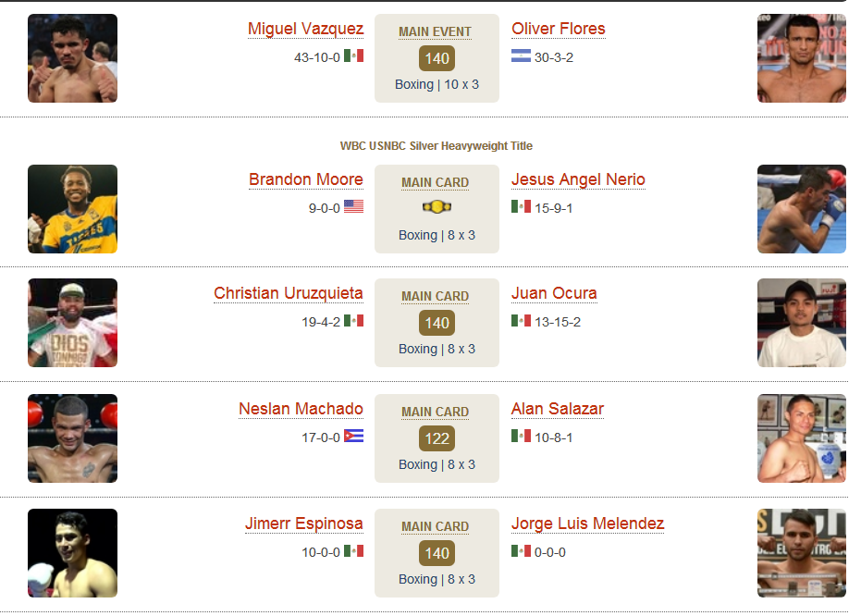Open the MAIN EVENT bout label
The width and height of the screenshot is (861, 616).
coord(435,31)
